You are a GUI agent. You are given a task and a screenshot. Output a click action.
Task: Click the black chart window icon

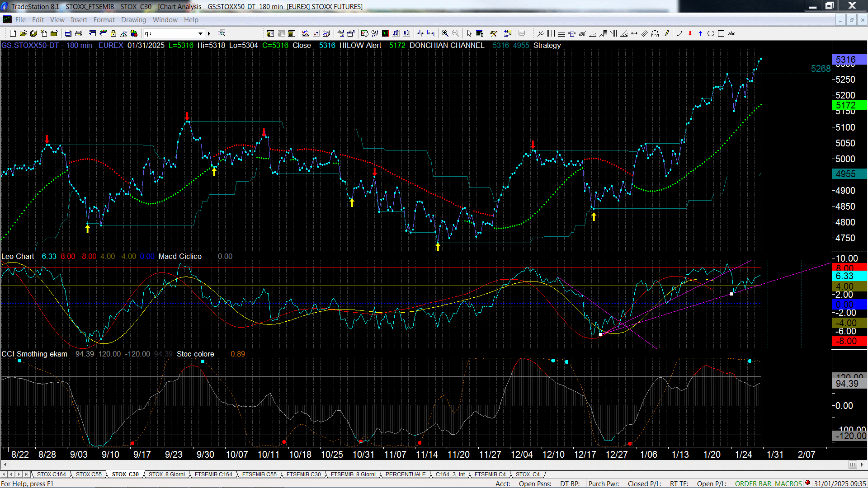[x=386, y=33]
